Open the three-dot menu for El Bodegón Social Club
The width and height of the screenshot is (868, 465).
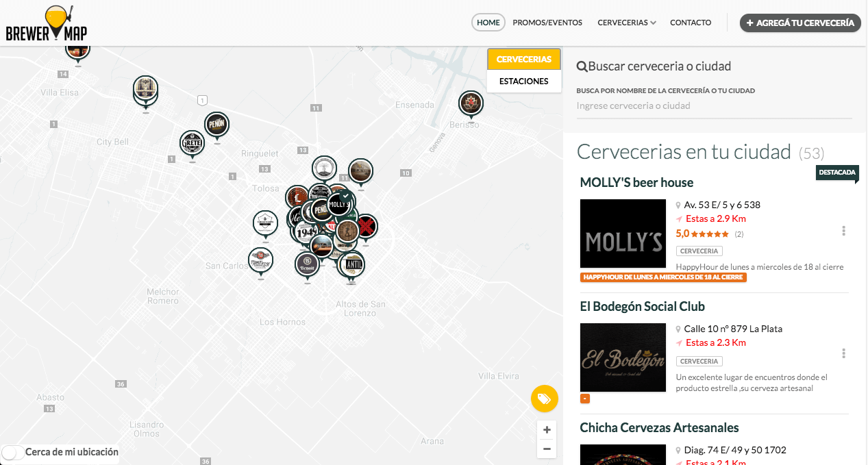[843, 353]
